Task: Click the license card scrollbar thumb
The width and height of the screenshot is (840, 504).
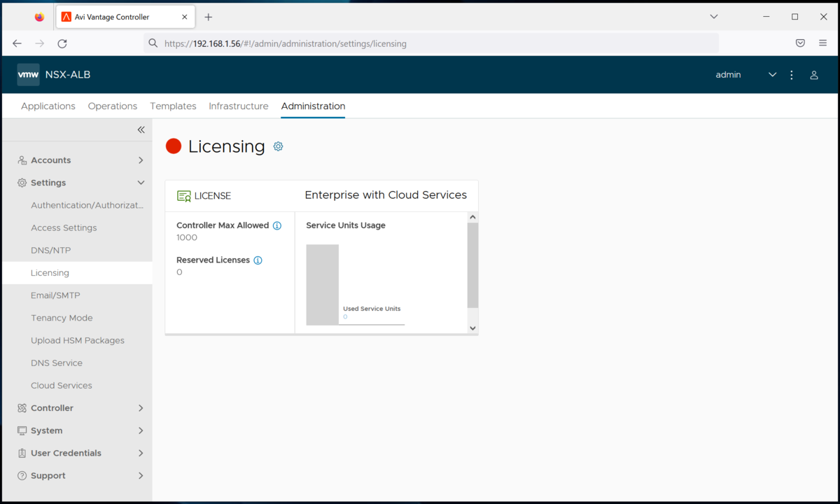Action: pos(472,265)
